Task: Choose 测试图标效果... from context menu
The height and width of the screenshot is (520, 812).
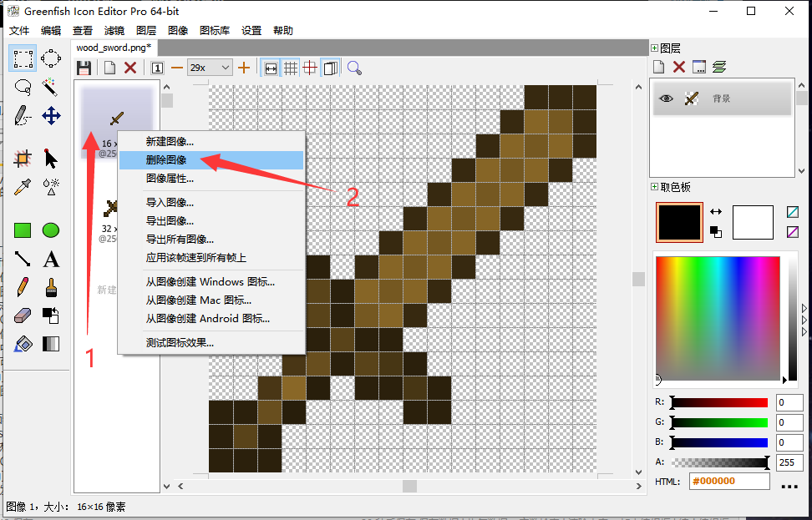Action: (x=211, y=342)
